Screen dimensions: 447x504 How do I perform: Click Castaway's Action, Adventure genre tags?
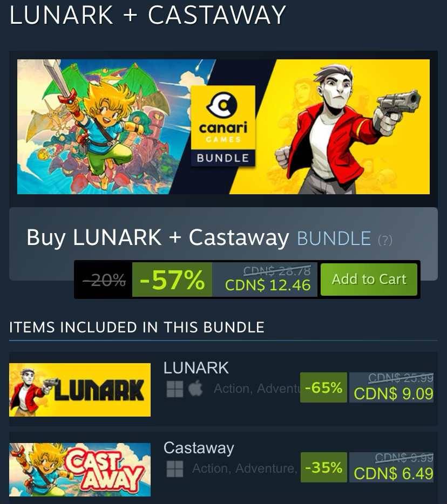pos(245,468)
